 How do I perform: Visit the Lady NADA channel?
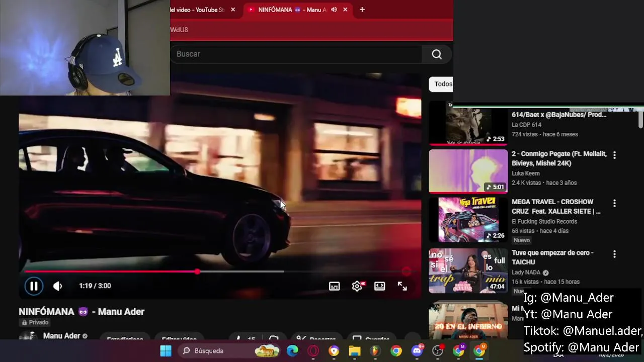pyautogui.click(x=526, y=273)
